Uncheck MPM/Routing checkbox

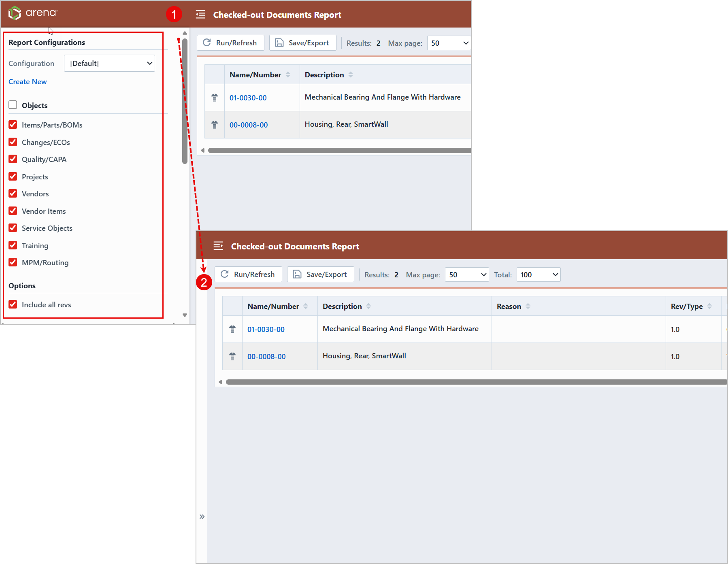tap(13, 262)
